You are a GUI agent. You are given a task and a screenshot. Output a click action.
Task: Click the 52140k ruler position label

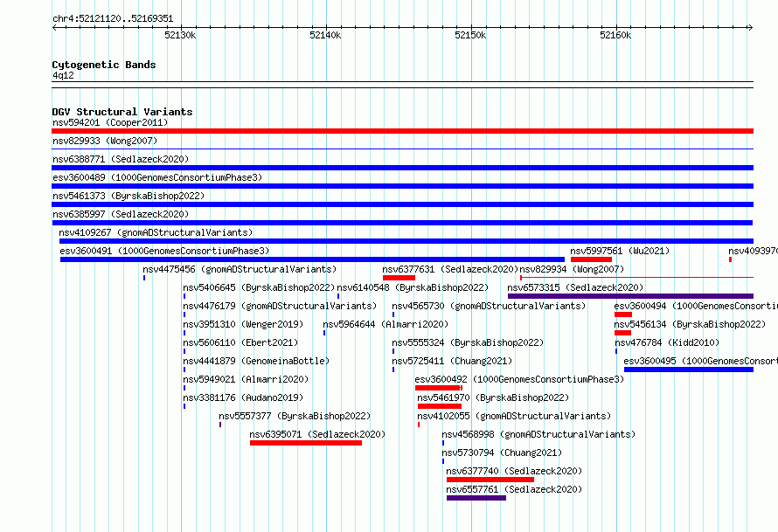pos(325,35)
